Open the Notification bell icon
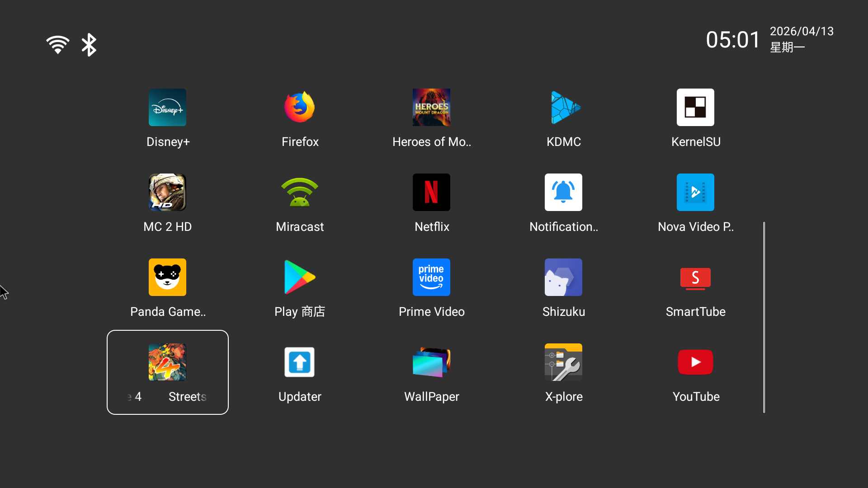The image size is (868, 488). pos(563,192)
